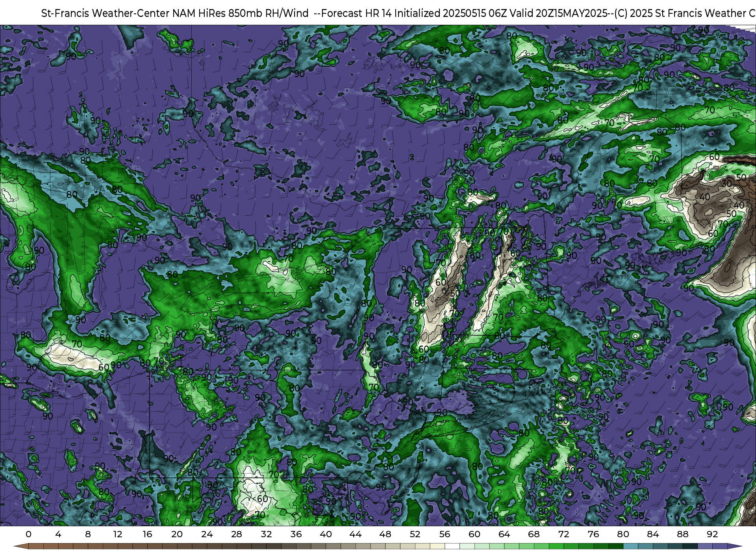Click the 32 tick label
Viewport: 756px width, 551px height.
266,534
